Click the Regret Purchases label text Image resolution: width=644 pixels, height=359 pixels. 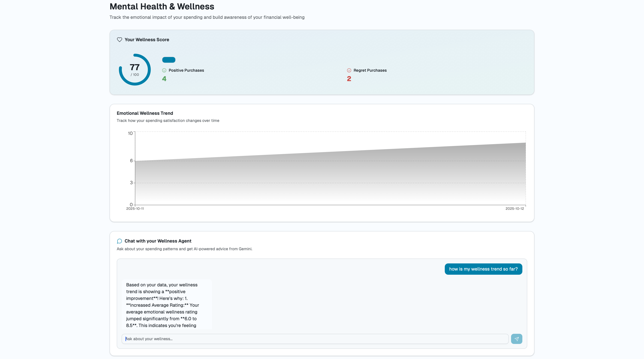(370, 70)
